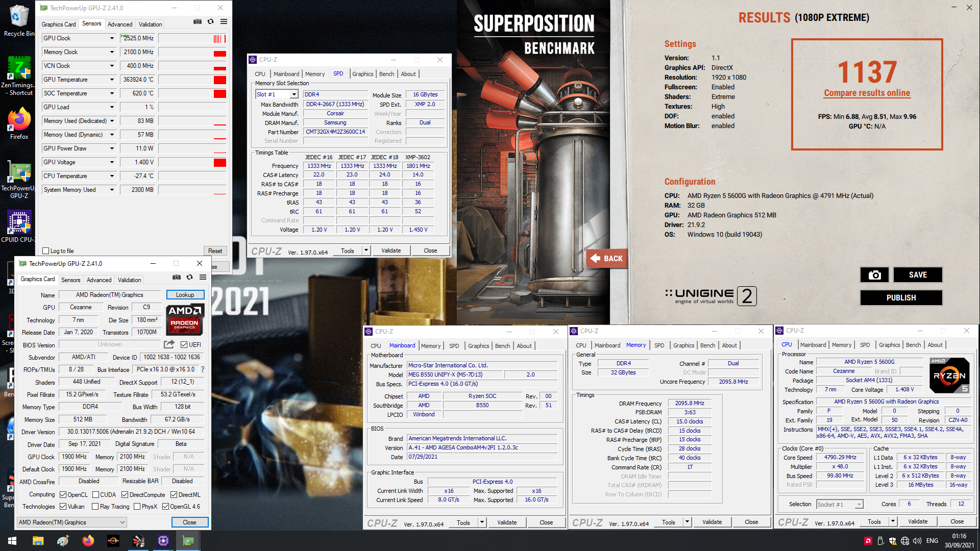
Task: Toggle PhysX checkbox
Action: 137,507
